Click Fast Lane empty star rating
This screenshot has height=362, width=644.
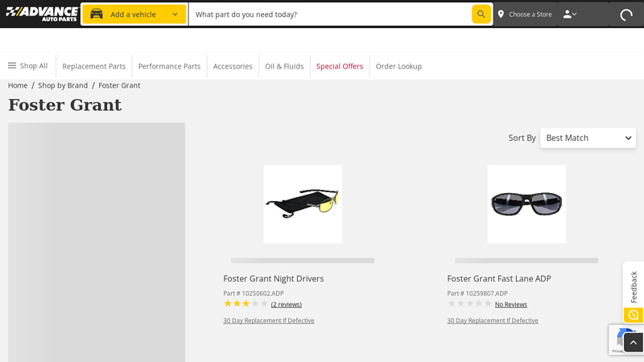(469, 304)
